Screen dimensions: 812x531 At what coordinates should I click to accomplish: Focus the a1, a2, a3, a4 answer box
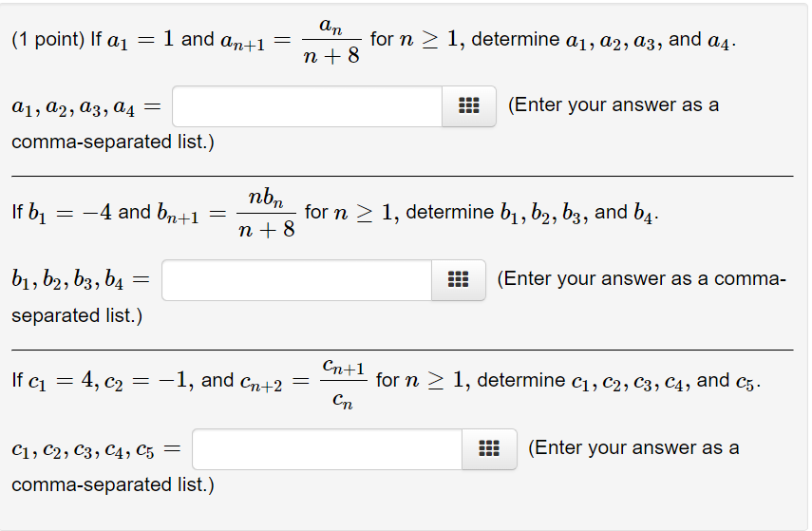[307, 106]
